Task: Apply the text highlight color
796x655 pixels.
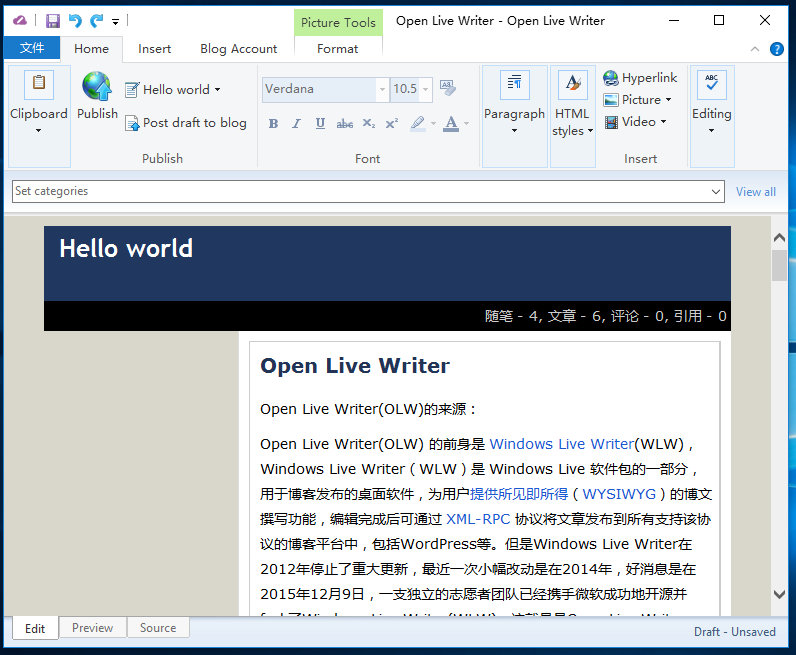Action: [x=418, y=123]
